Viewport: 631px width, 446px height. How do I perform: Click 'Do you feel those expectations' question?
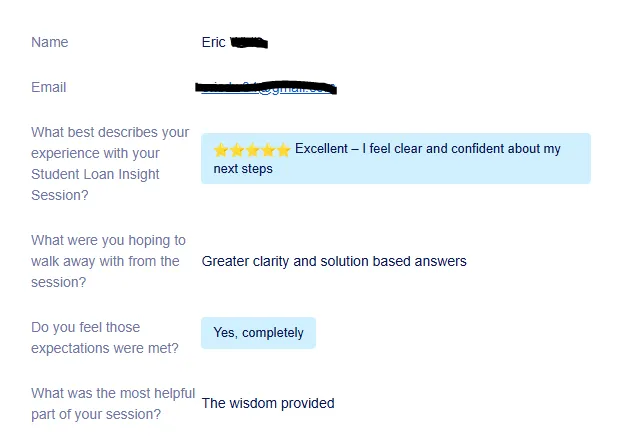pyautogui.click(x=105, y=338)
